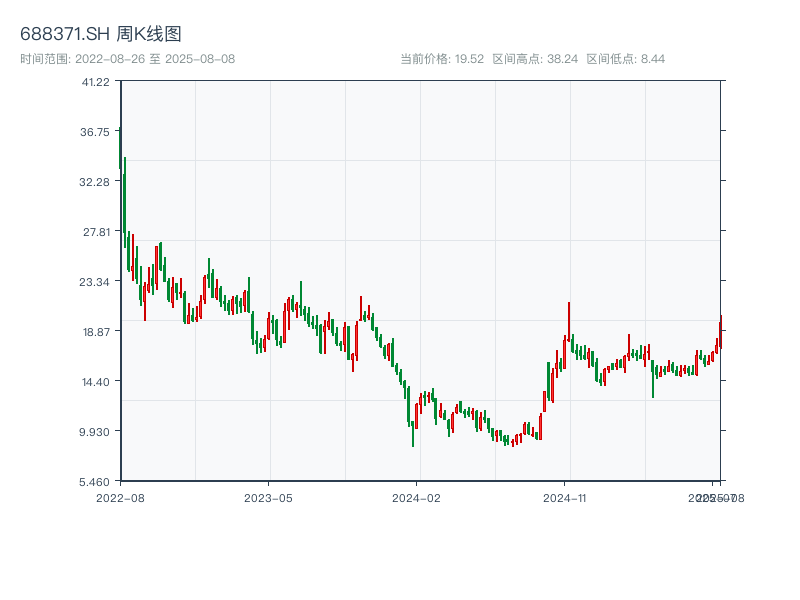Click the 2024-02 x-axis date label
Viewport: 800px width, 600px height.
click(416, 497)
